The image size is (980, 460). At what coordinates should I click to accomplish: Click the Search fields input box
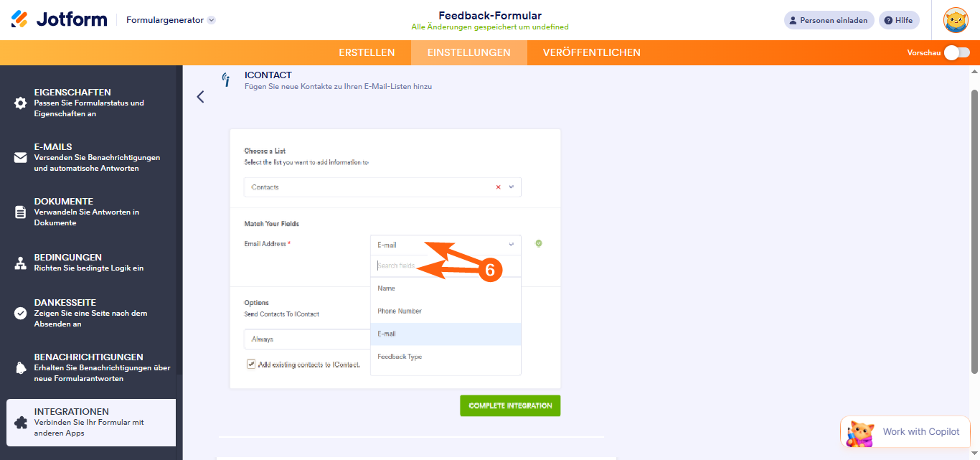click(445, 266)
